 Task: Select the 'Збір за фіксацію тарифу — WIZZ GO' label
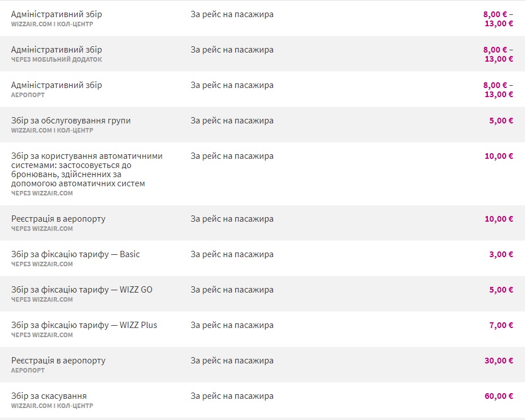pos(82,290)
